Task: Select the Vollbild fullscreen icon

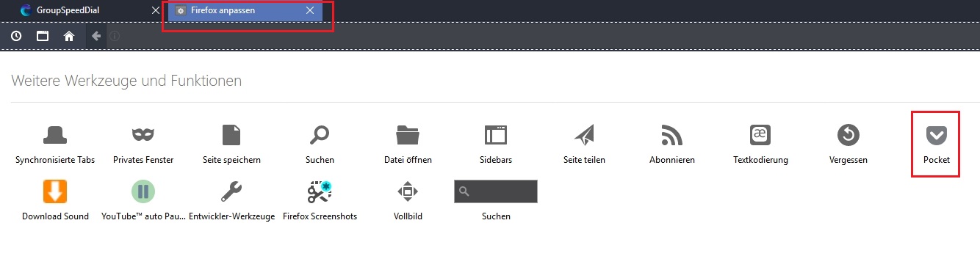Action: [x=408, y=191]
